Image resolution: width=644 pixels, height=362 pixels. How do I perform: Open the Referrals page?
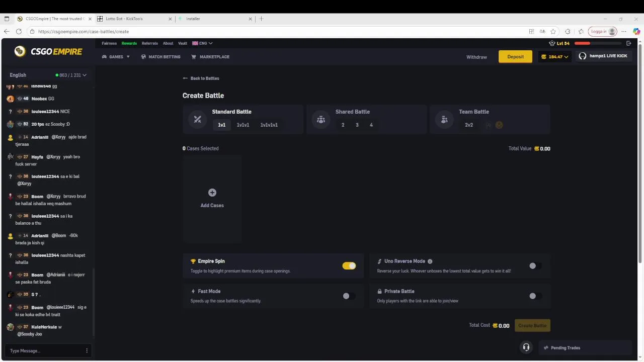(150, 43)
